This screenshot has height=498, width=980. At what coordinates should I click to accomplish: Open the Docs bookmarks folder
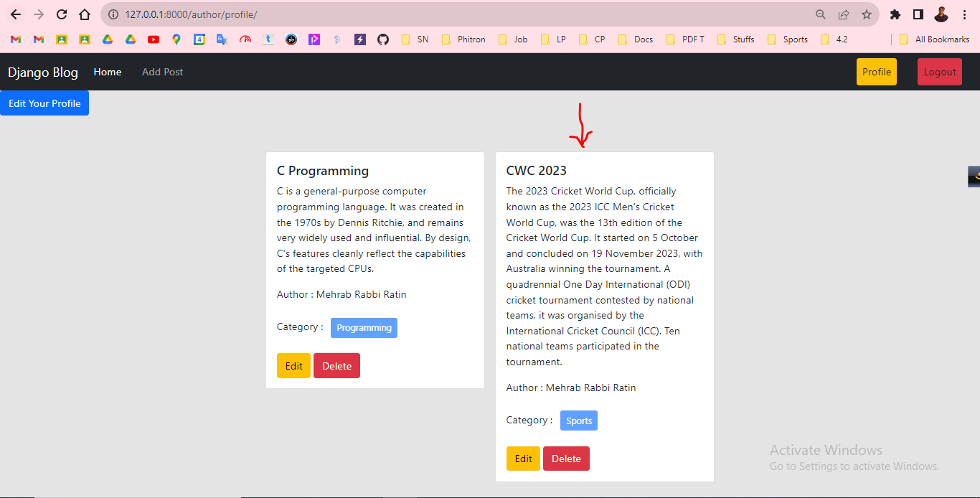point(636,39)
